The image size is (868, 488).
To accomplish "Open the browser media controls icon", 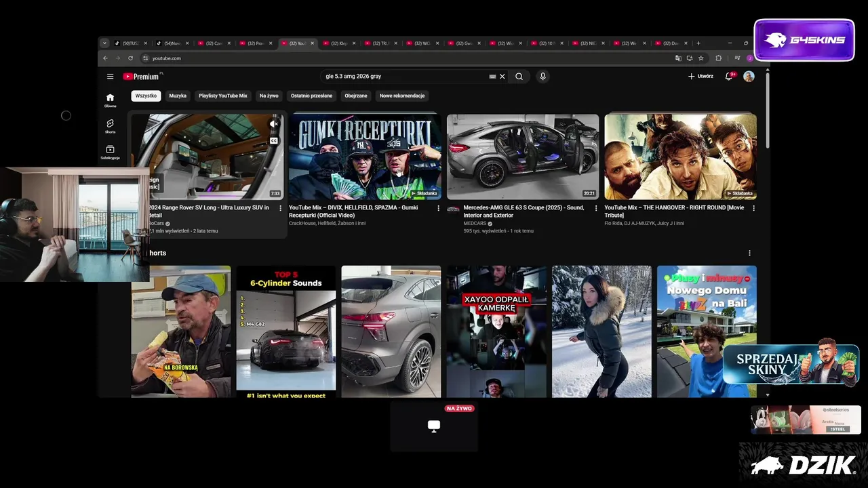I will (x=737, y=58).
